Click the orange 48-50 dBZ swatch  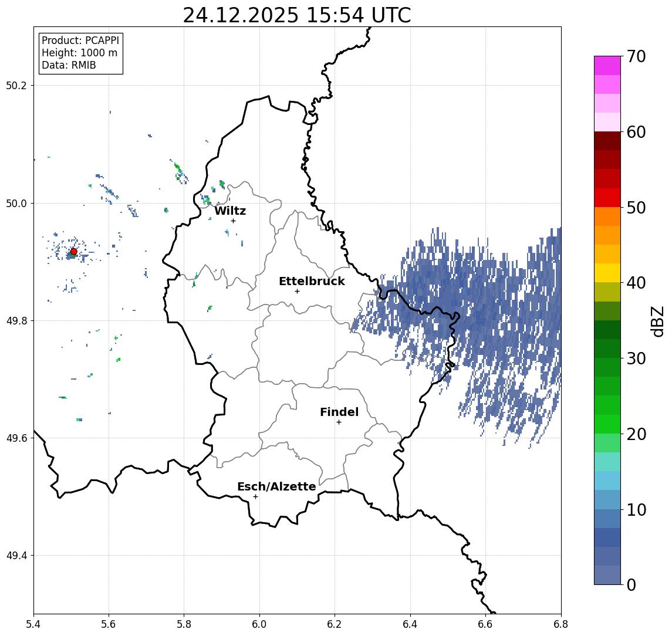607,216
